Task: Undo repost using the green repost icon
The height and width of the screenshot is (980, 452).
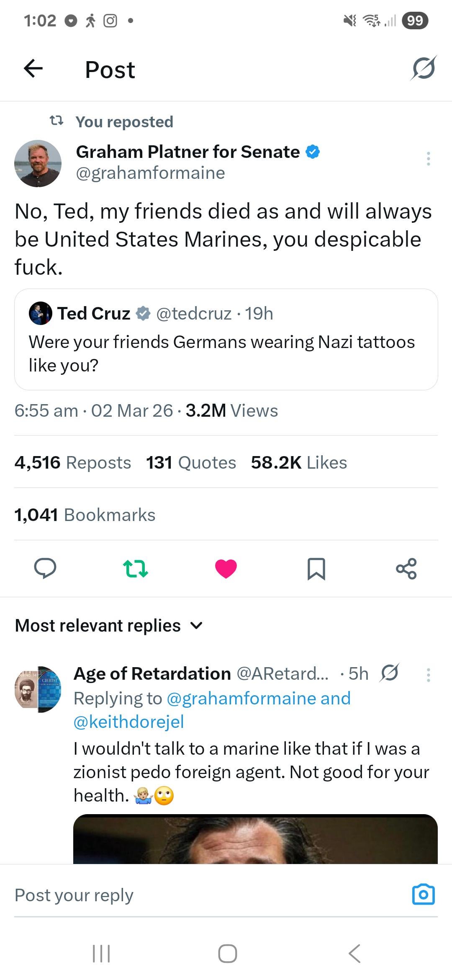Action: point(136,568)
